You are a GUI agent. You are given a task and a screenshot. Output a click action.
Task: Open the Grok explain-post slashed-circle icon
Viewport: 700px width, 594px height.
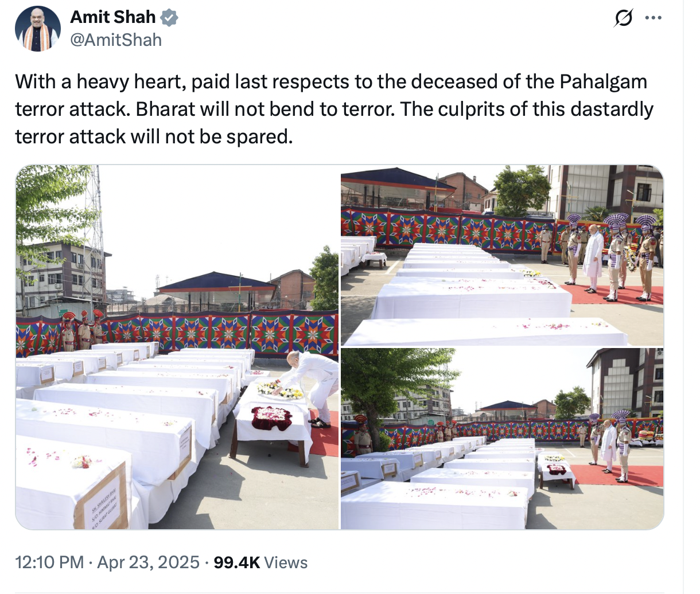623,18
